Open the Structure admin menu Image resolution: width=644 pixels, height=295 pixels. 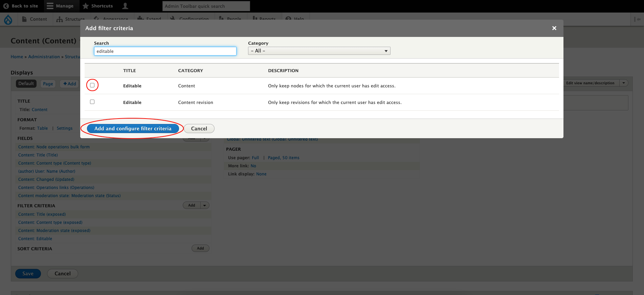71,19
